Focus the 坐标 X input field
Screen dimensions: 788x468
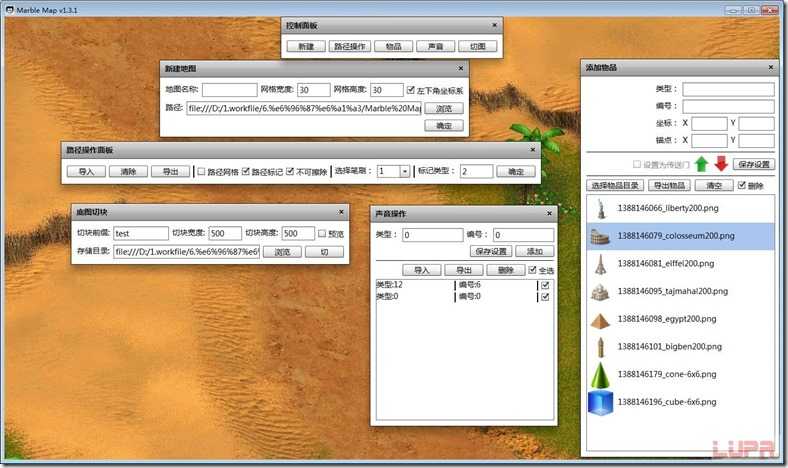pyautogui.click(x=710, y=123)
